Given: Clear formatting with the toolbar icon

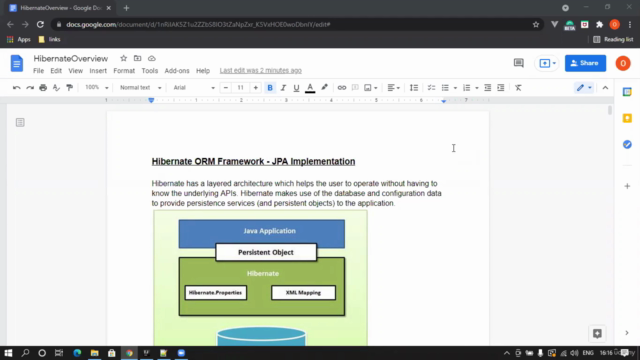Looking at the screenshot, I should point(518,88).
